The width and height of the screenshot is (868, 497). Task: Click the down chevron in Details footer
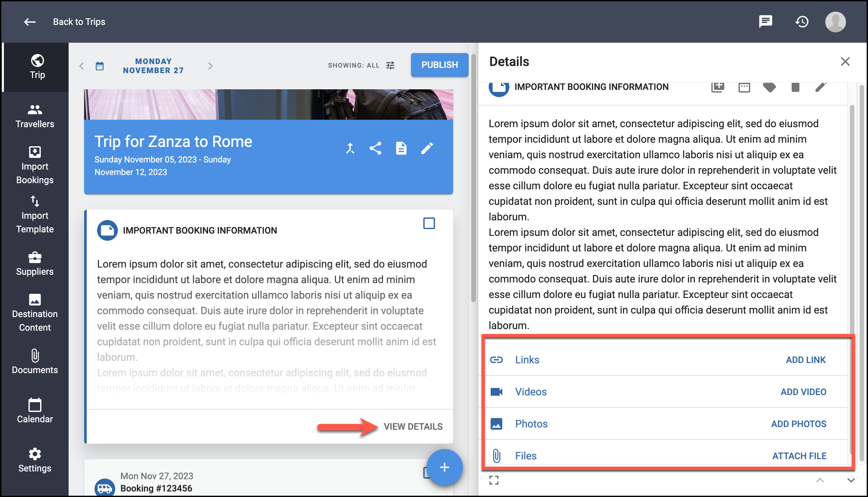[x=851, y=480]
